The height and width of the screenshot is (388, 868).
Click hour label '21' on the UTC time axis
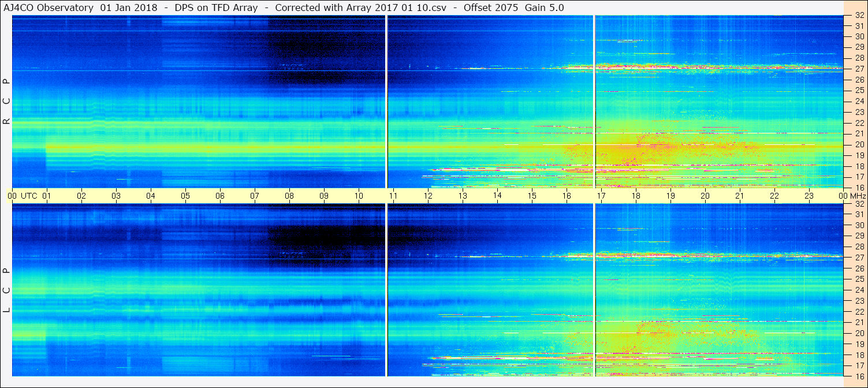coord(740,196)
